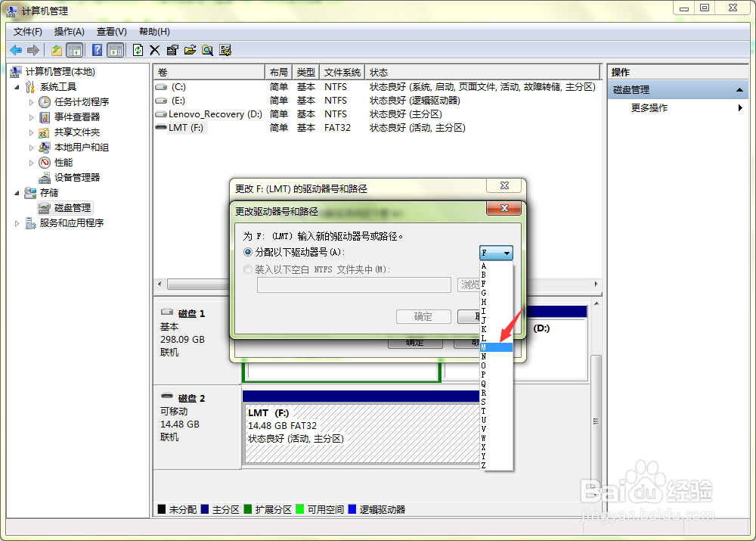Click the (C:) volume drive icon
Screen dimensions: 756x541
point(161,87)
